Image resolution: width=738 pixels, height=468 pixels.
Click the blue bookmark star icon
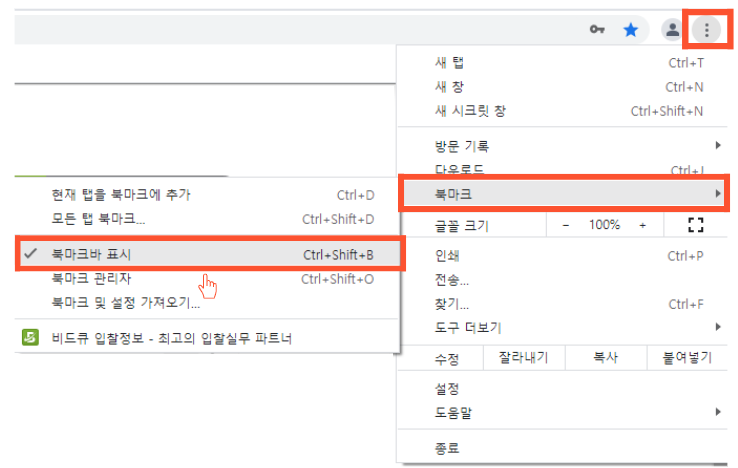pyautogui.click(x=630, y=30)
